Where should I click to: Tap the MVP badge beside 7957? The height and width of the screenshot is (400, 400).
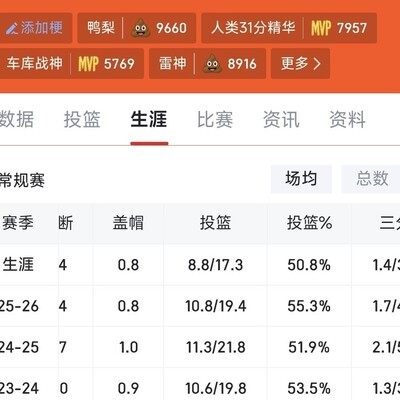point(321,28)
